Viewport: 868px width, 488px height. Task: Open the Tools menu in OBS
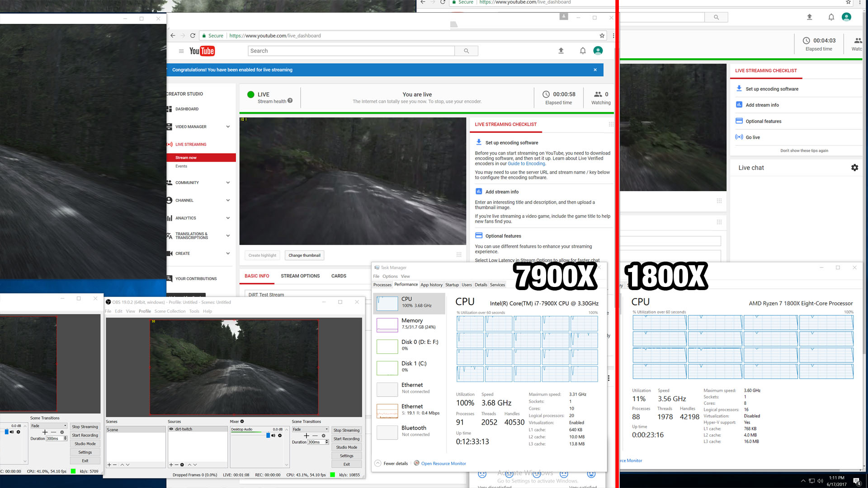194,311
